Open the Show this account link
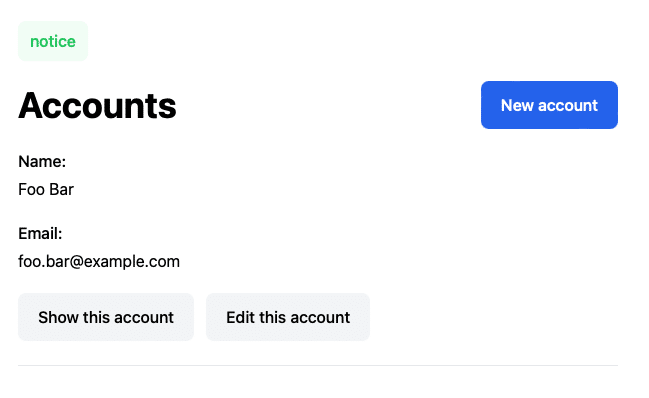649x398 pixels. pos(106,317)
